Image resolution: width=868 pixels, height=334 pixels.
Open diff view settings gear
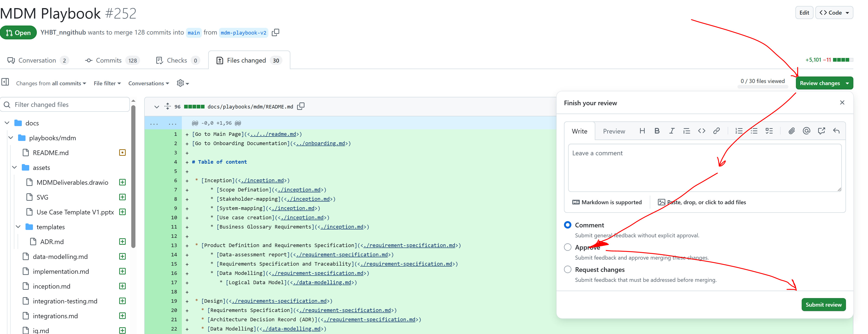pyautogui.click(x=183, y=83)
